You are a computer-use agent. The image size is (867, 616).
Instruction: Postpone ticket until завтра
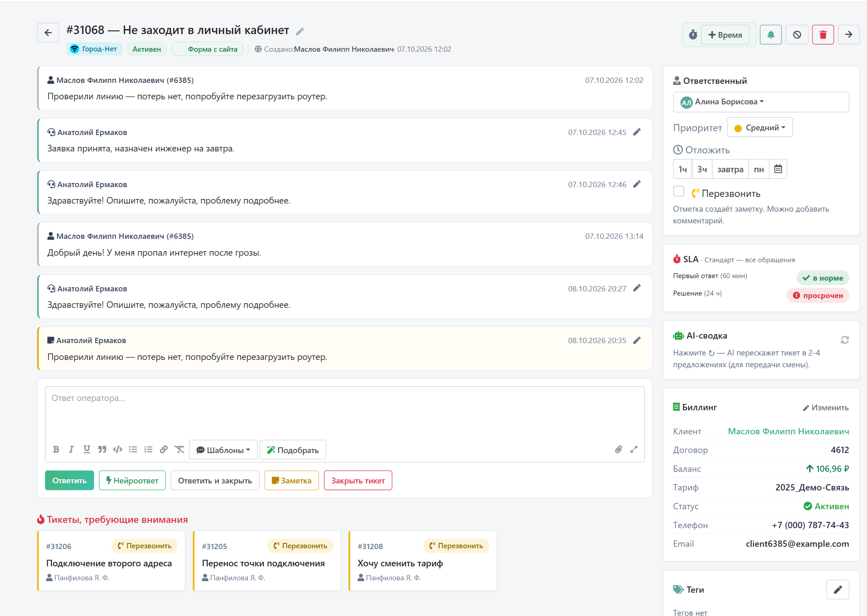(x=730, y=169)
